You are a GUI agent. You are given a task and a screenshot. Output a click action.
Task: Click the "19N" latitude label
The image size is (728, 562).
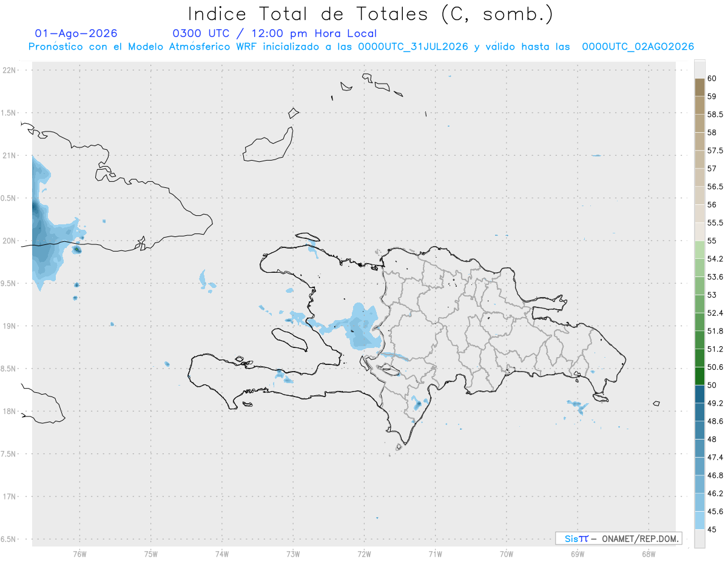click(x=9, y=326)
